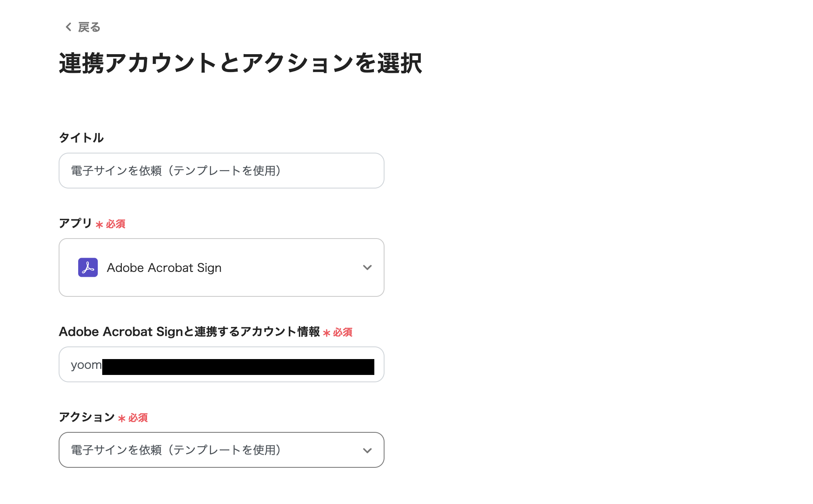Click the 戻る back link
Screen dimensions: 813x504
pyautogui.click(x=89, y=27)
